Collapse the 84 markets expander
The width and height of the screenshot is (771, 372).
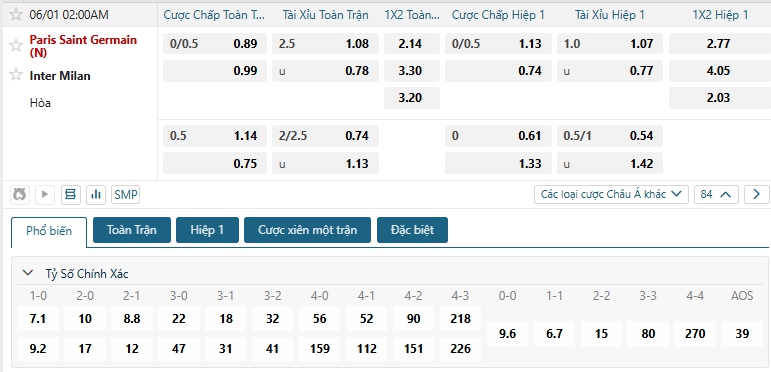pyautogui.click(x=716, y=195)
